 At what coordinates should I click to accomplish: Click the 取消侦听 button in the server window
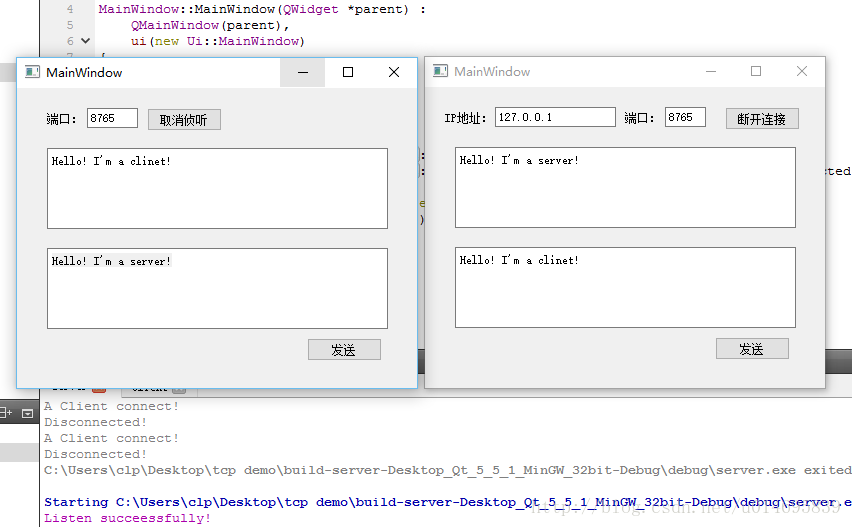coord(184,120)
